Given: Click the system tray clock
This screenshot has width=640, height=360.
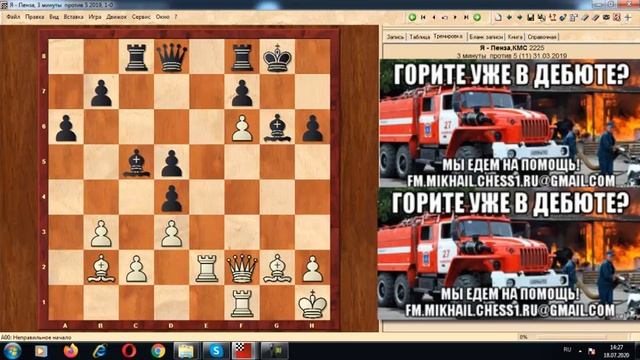Looking at the screenshot, I should coord(616,351).
